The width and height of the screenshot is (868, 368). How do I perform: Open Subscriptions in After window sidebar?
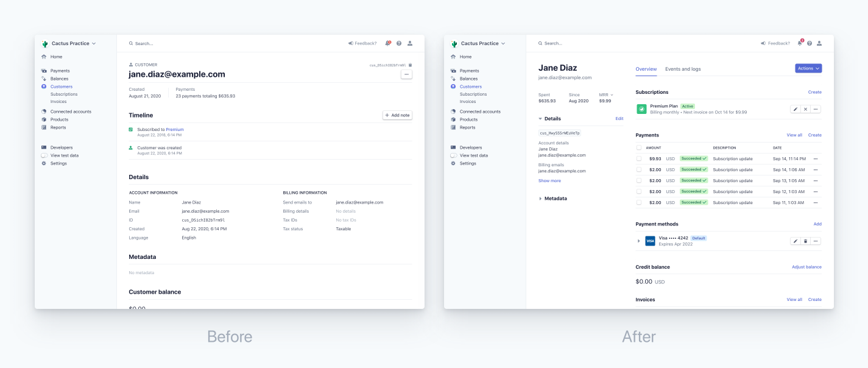[473, 94]
